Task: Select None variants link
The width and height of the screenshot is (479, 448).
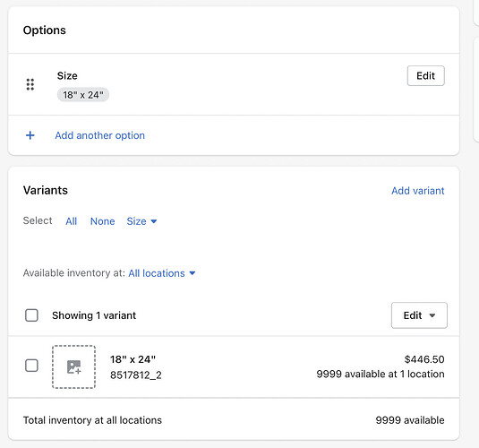Action: point(103,221)
